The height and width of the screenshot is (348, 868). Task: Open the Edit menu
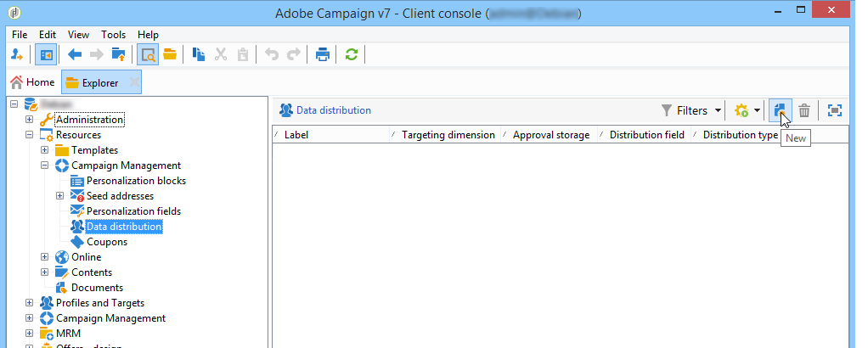pos(48,34)
